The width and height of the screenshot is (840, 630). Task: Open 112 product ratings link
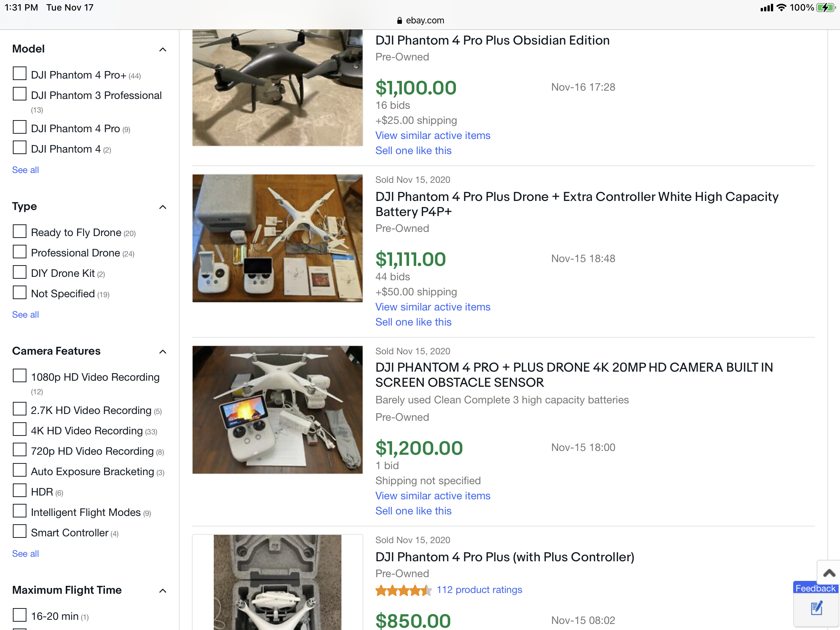point(479,590)
